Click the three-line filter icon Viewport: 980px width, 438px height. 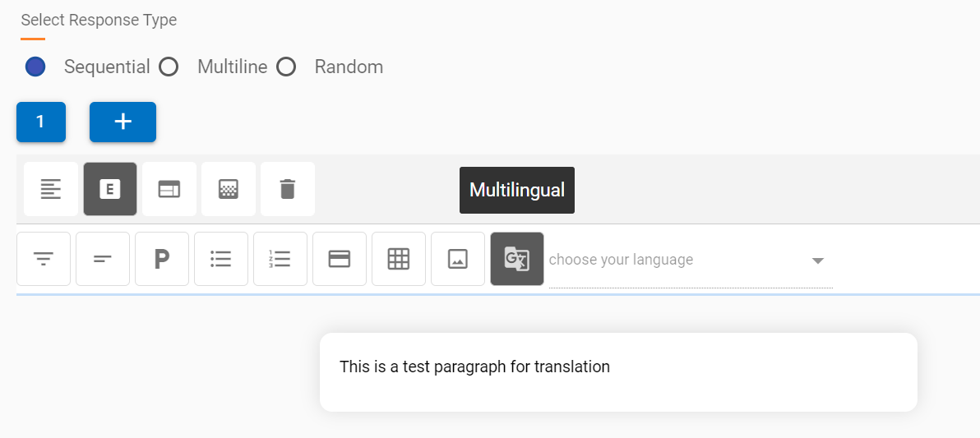44,259
